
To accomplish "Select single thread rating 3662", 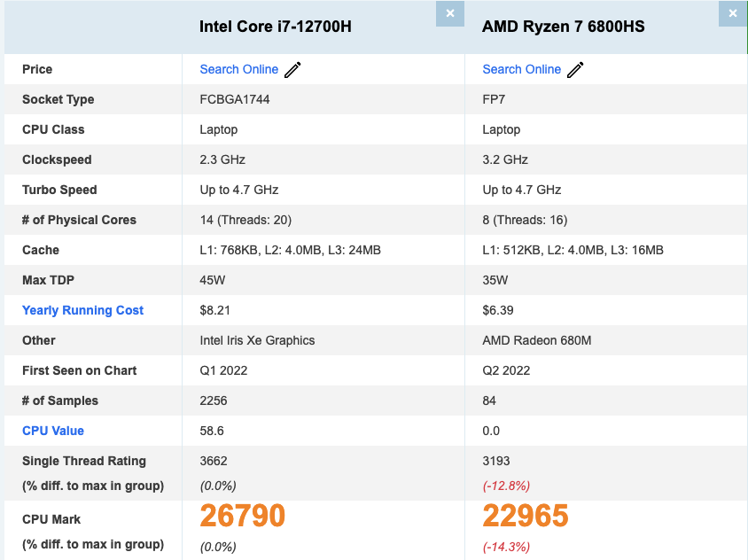I will point(214,461).
